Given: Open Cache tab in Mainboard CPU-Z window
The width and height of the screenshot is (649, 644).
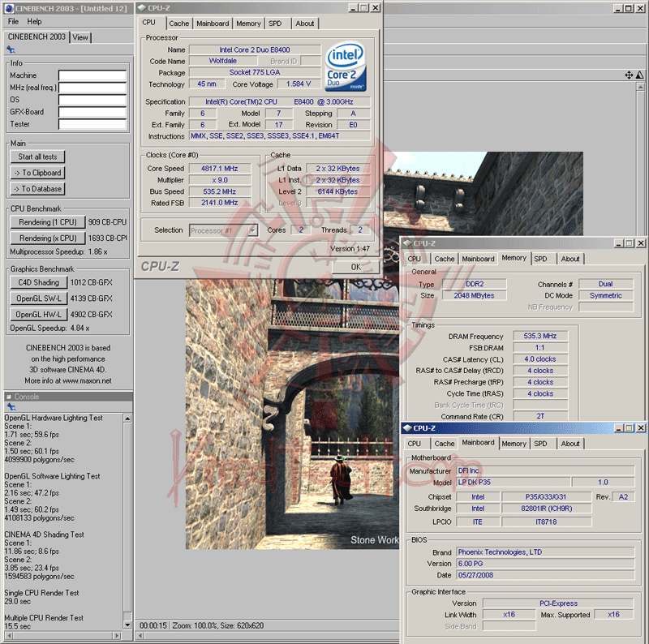Looking at the screenshot, I should click(445, 444).
